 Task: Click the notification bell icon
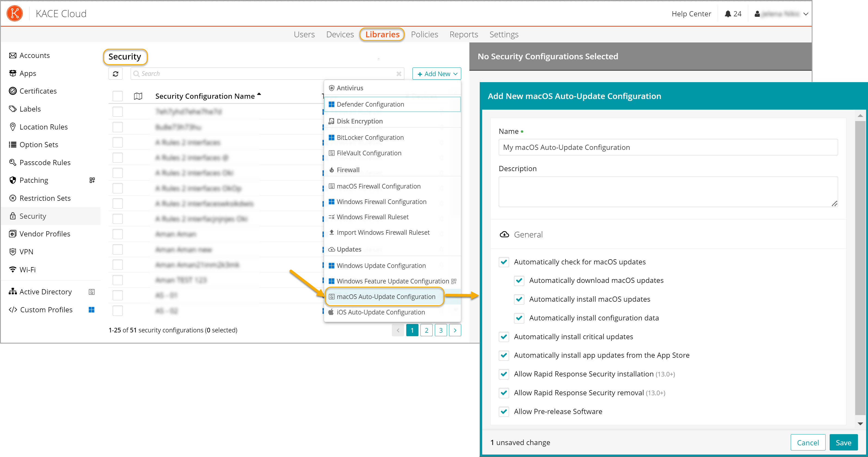point(728,14)
